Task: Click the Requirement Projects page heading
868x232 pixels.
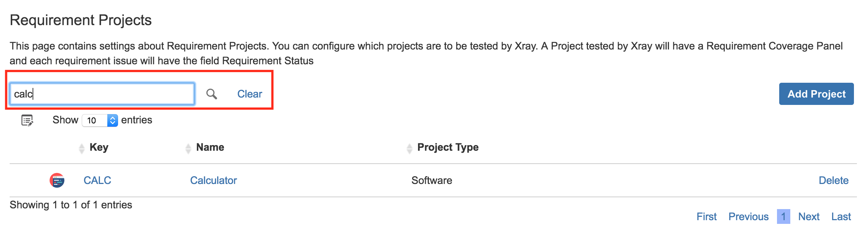Action: 81,20
